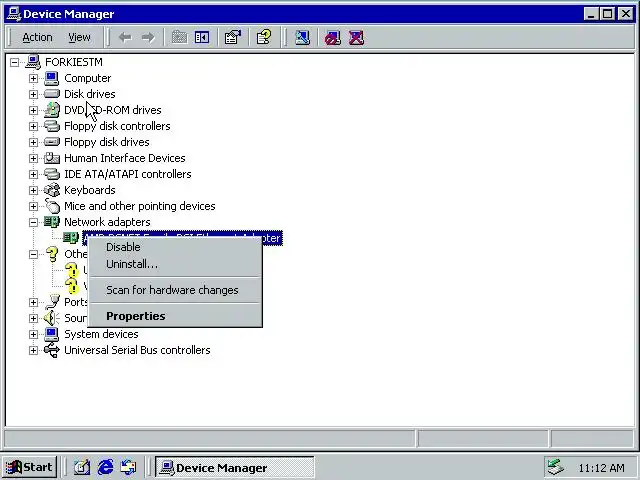Viewport: 640px width, 480px height.
Task: Expand the DVD/CD-ROM drives category
Action: click(33, 110)
